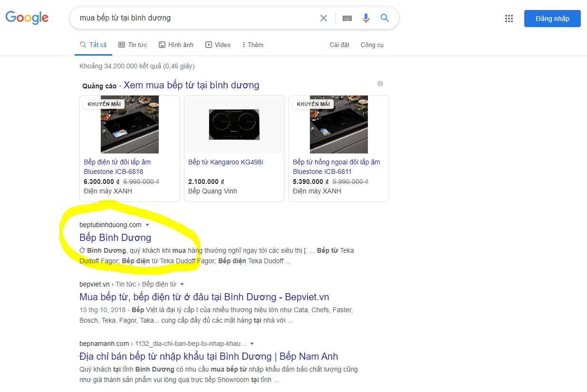Click Bếp Quang Vinh seller name
This screenshot has height=392, width=587.
tap(212, 191)
